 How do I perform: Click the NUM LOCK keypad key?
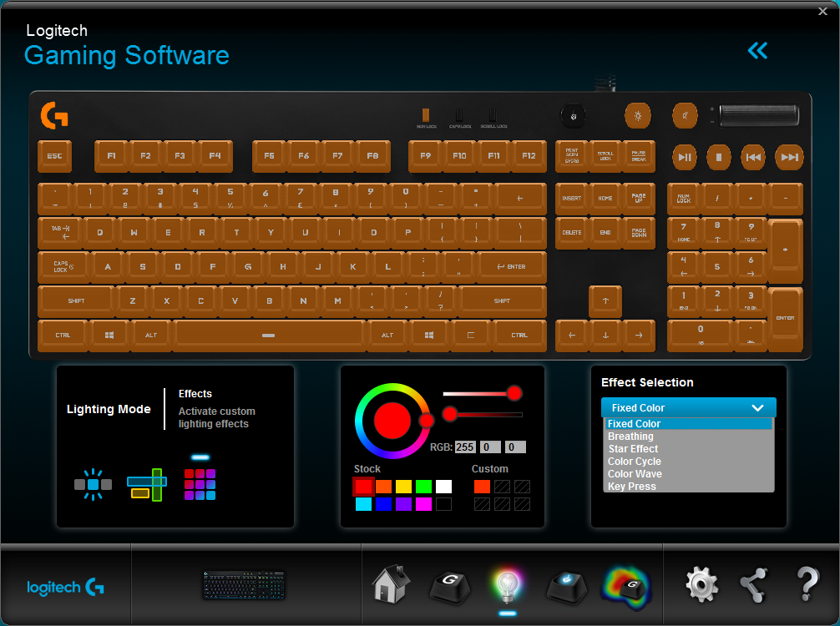684,199
